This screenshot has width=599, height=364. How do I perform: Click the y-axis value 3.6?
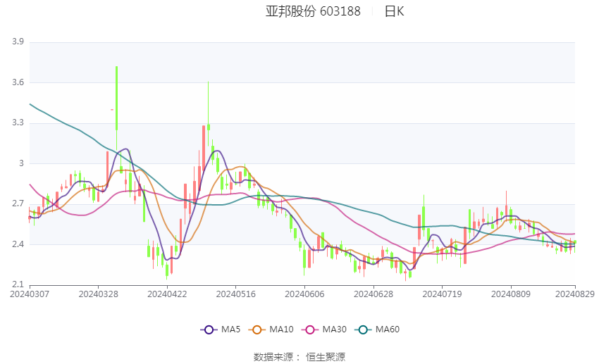coord(18,82)
